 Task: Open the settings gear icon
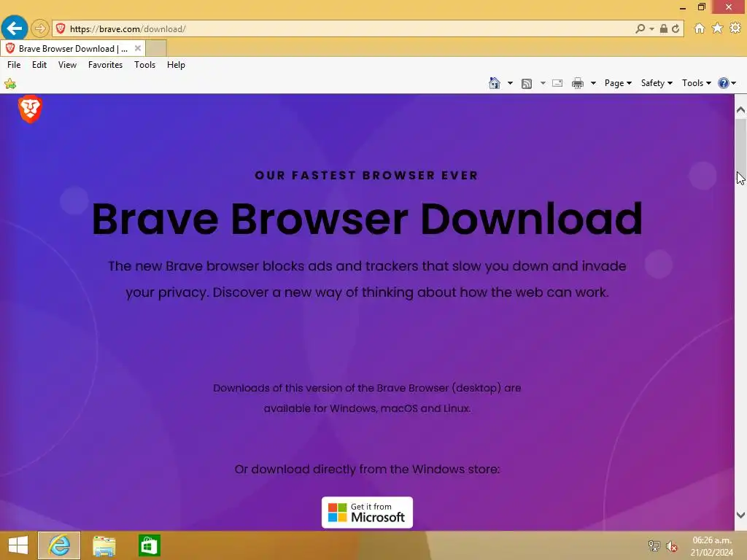point(735,28)
